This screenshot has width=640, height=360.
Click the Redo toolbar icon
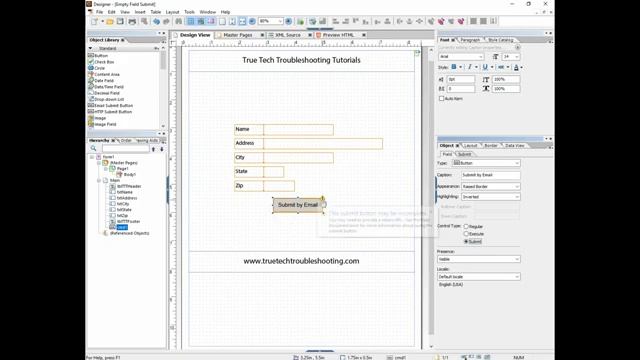coord(166,21)
